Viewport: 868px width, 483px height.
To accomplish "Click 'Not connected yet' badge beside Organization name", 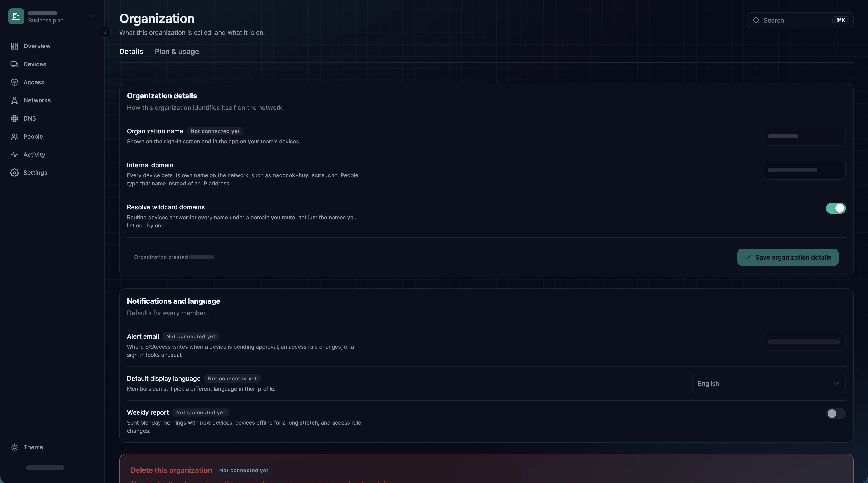I will tap(215, 131).
